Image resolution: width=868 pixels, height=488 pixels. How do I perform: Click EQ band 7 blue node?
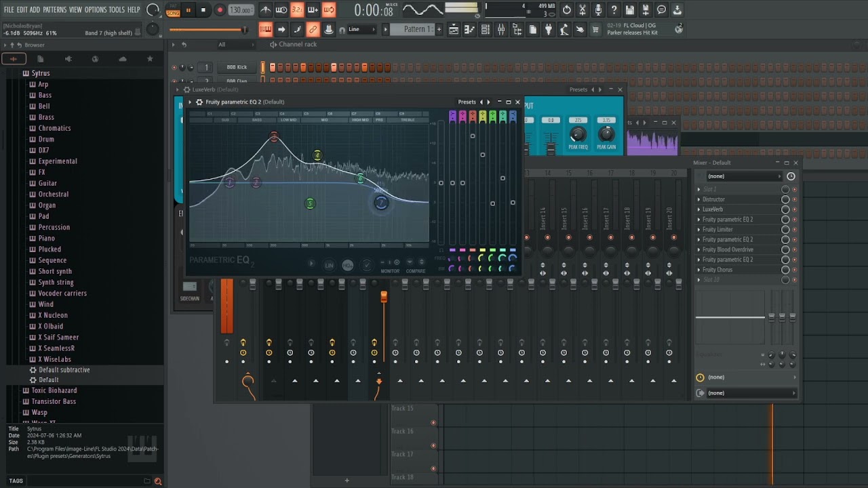tap(381, 203)
